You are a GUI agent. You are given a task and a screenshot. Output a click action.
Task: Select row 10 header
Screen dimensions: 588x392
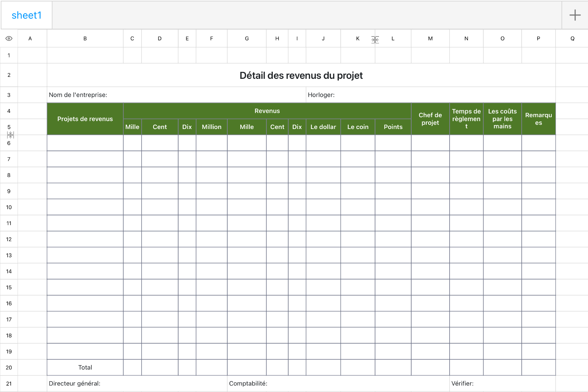pos(9,207)
